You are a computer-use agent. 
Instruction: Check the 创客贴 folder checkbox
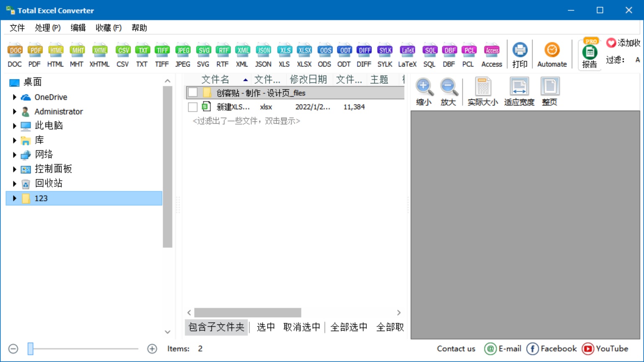point(193,93)
